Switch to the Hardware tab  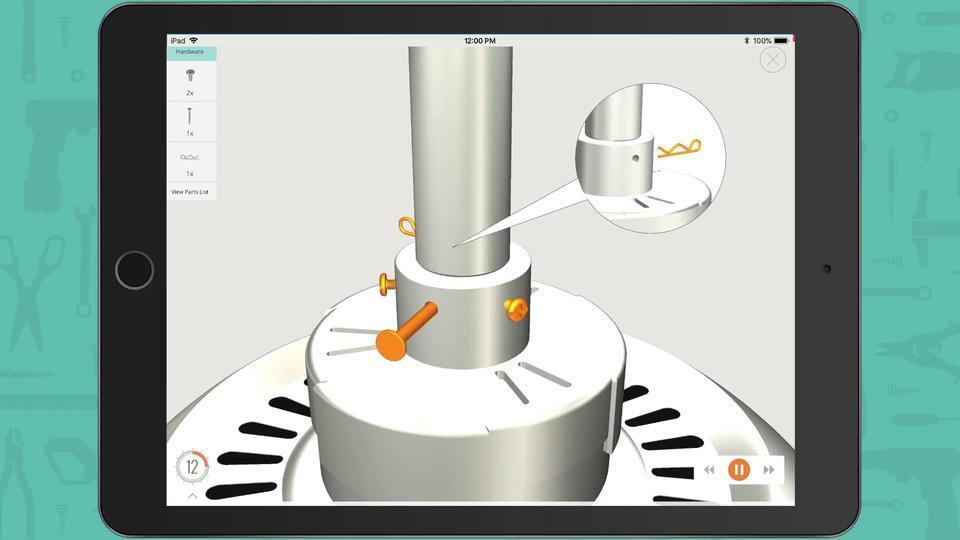click(190, 53)
